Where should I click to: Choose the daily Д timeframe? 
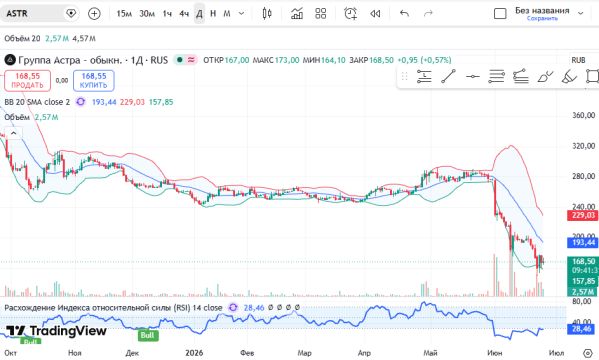point(199,14)
